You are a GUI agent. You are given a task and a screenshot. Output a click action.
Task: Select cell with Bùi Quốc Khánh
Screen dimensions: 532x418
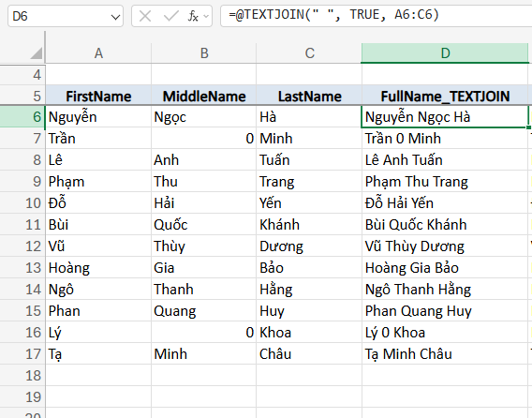pyautogui.click(x=445, y=225)
